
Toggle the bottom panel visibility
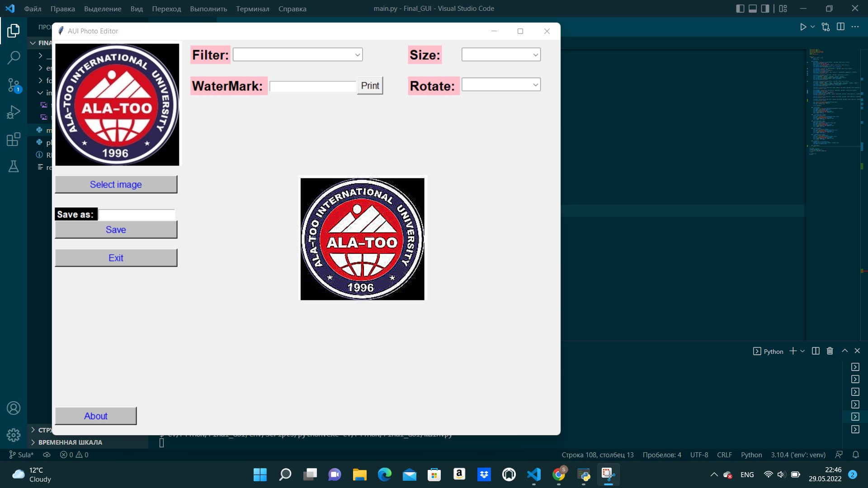point(753,8)
